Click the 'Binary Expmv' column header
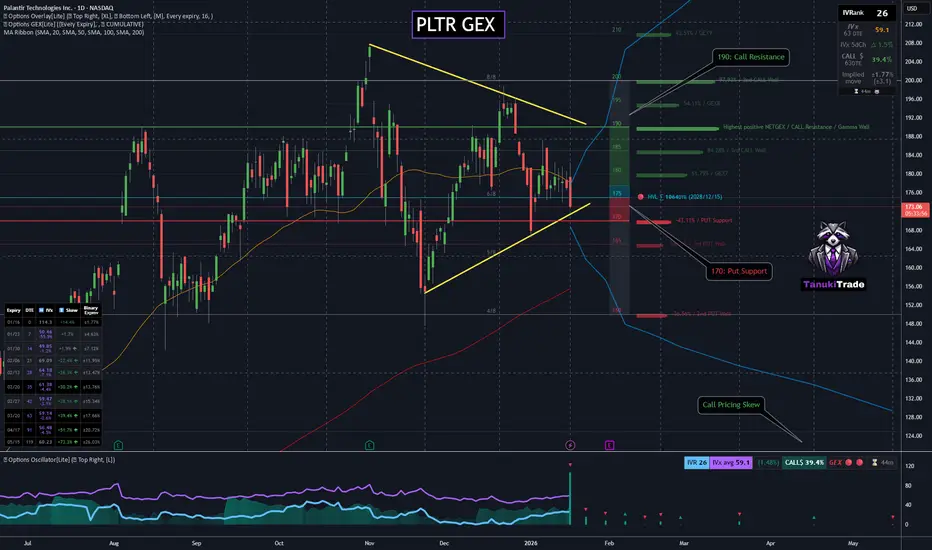The width and height of the screenshot is (932, 550). [x=91, y=310]
